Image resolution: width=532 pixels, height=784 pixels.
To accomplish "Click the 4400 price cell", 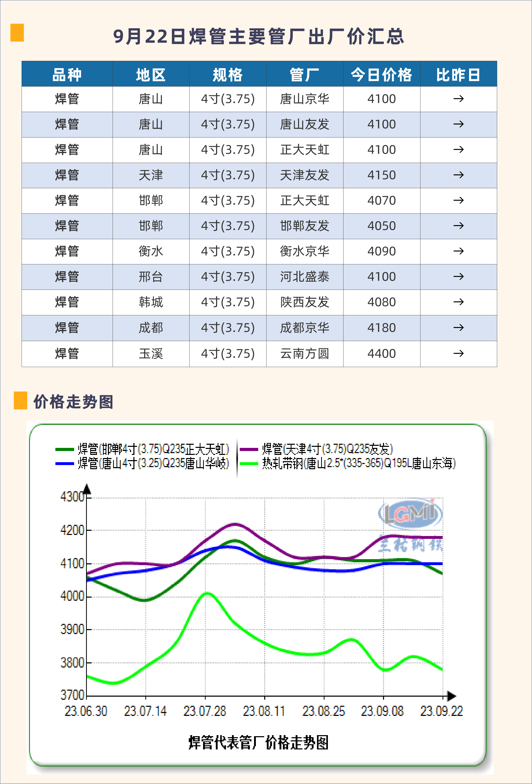I will click(381, 354).
